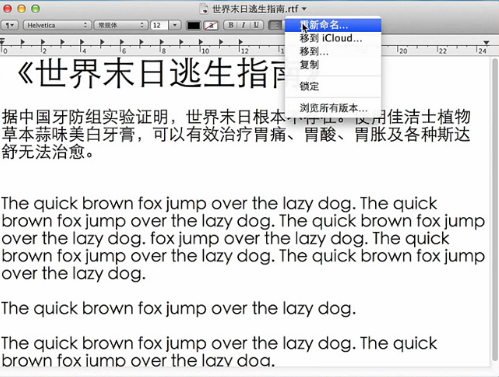The height and width of the screenshot is (377, 499).
Task: Click the line starting 草本蒜味美白牙膏
Action: coord(236,135)
